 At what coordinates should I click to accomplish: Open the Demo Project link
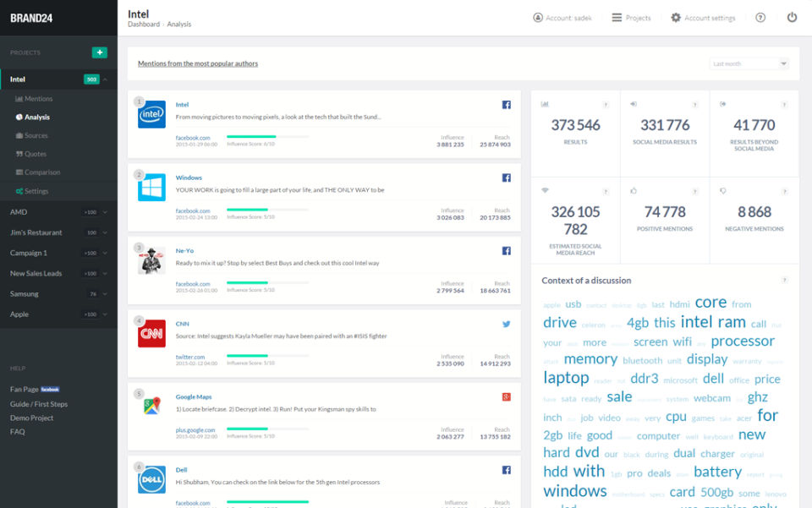[x=31, y=418]
